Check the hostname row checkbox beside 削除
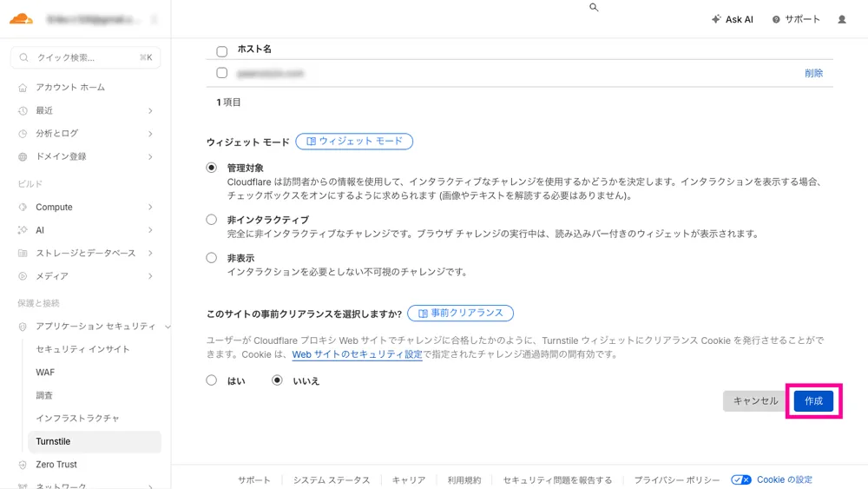This screenshot has width=868, height=489. [x=222, y=73]
